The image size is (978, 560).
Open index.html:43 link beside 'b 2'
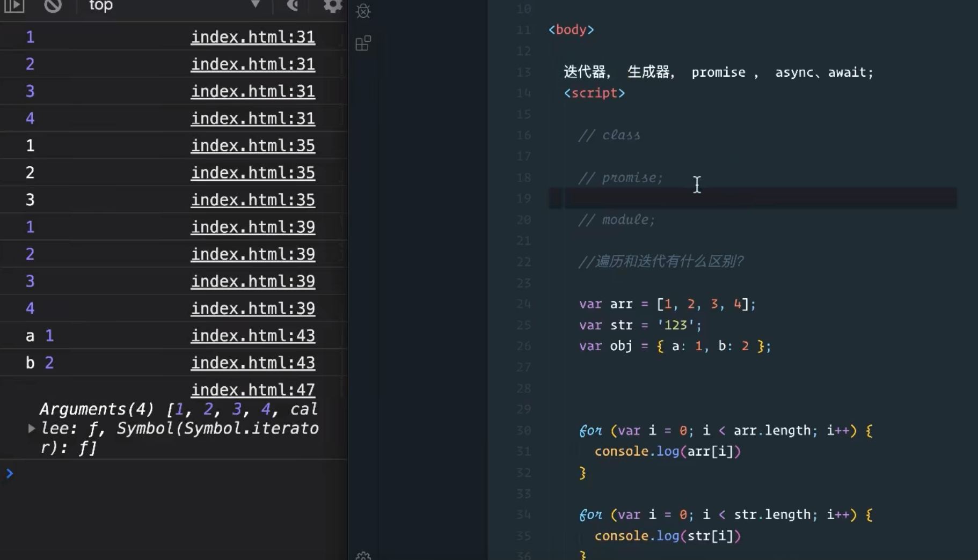tap(253, 363)
